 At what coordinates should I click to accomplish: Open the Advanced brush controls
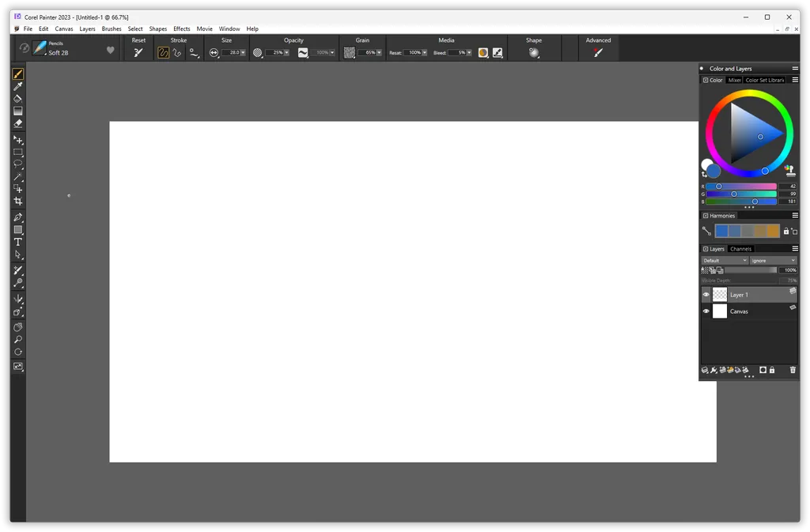coord(598,53)
